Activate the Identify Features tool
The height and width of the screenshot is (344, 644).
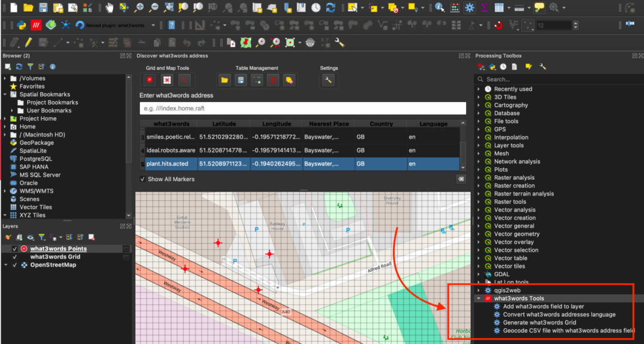pyautogui.click(x=440, y=7)
